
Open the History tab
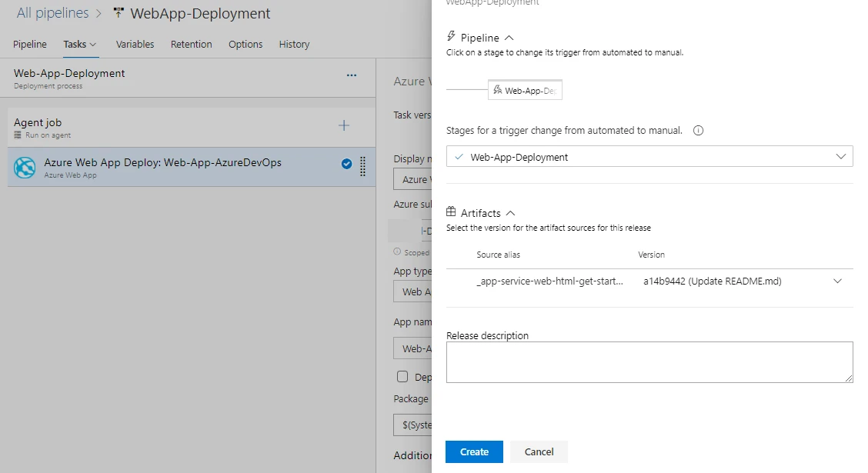[294, 44]
